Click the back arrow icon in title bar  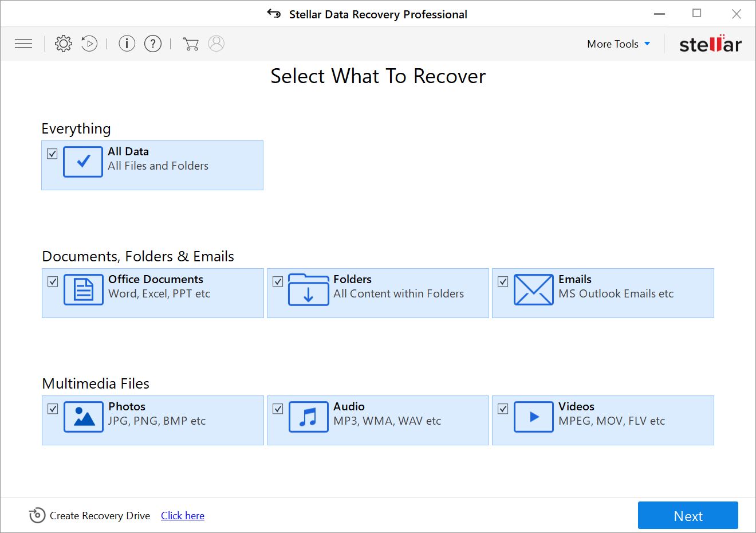click(x=274, y=14)
